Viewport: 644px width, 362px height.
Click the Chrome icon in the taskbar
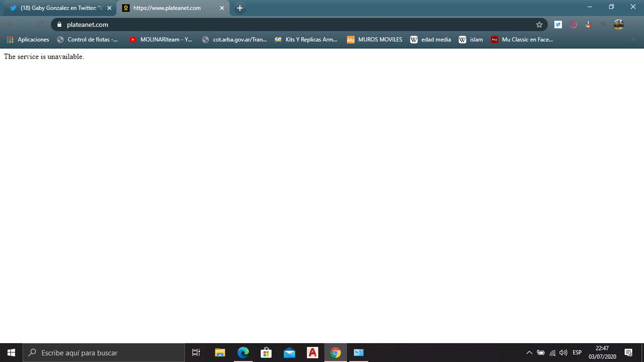(x=335, y=352)
